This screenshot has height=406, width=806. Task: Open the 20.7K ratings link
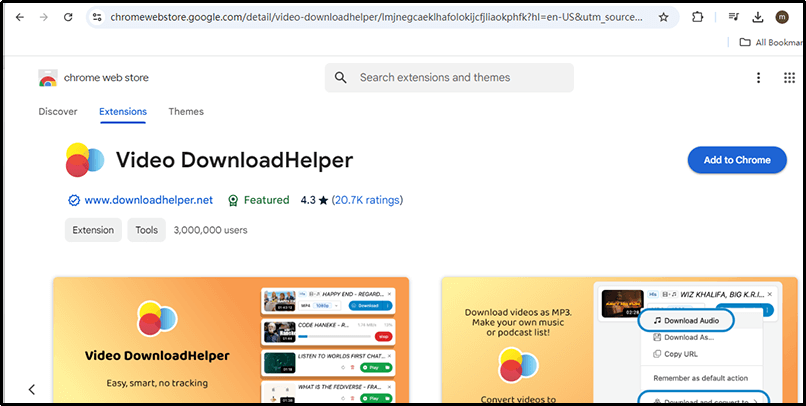pyautogui.click(x=367, y=200)
